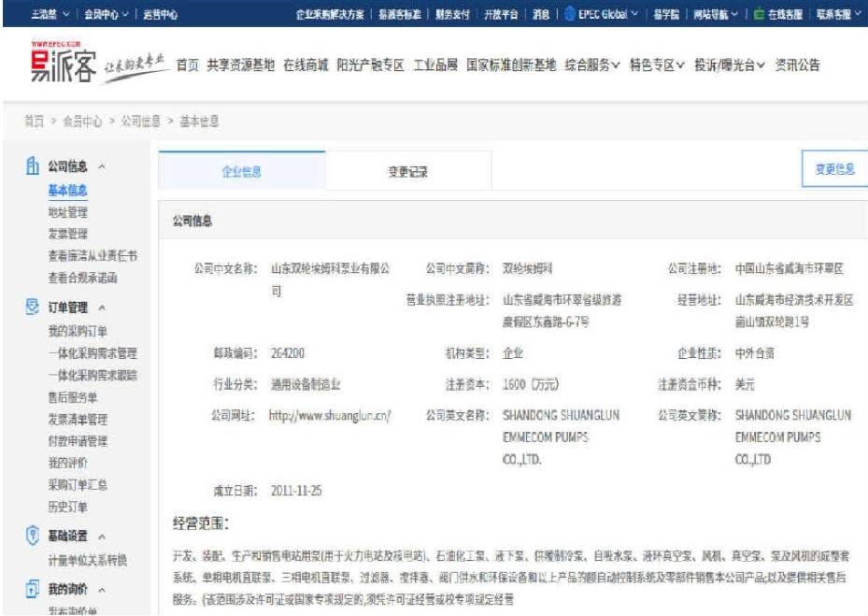Click 首页 in the breadcrumb
Image resolution: width=868 pixels, height=616 pixels.
(34, 122)
